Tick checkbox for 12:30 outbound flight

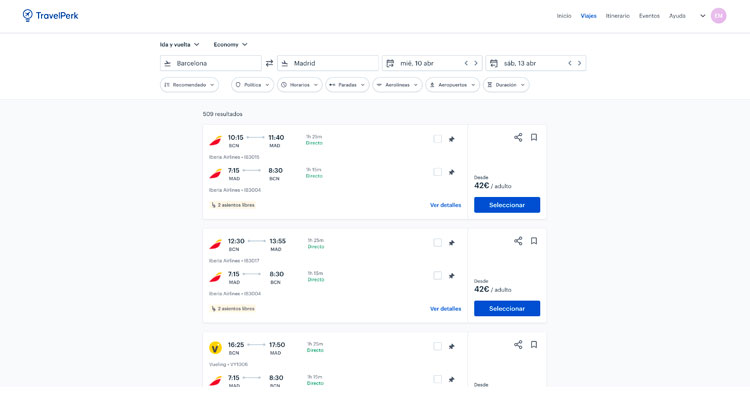(x=437, y=243)
